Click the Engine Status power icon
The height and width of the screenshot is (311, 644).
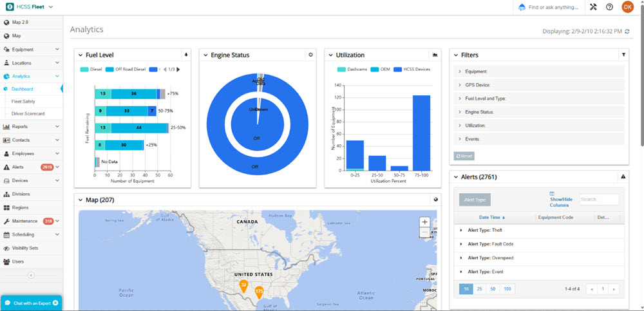click(311, 55)
